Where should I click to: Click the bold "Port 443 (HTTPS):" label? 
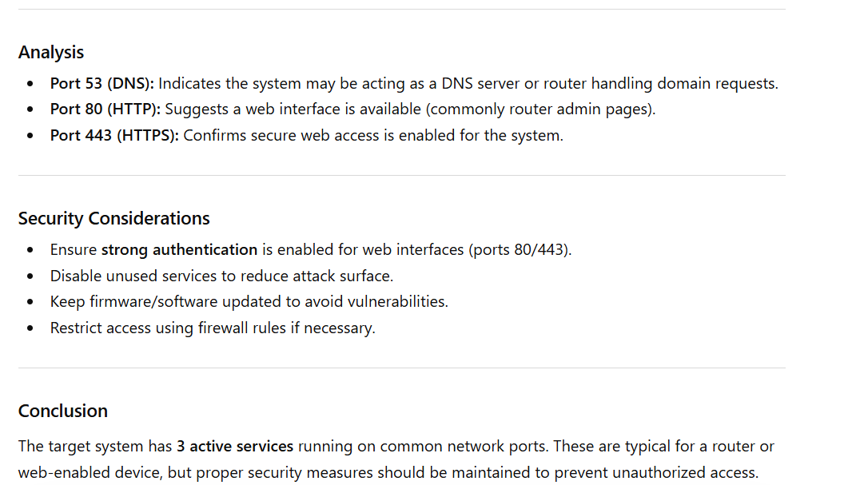[114, 136]
